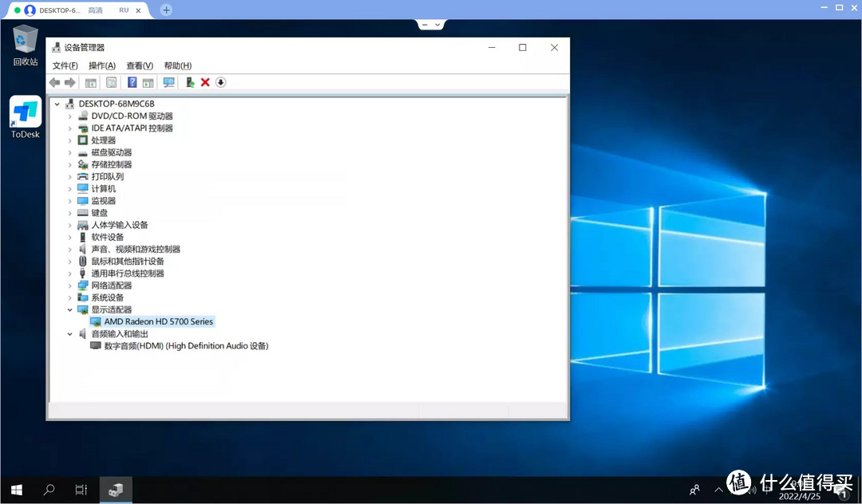
Task: Click the black down-arrow disable device icon
Action: pos(220,82)
